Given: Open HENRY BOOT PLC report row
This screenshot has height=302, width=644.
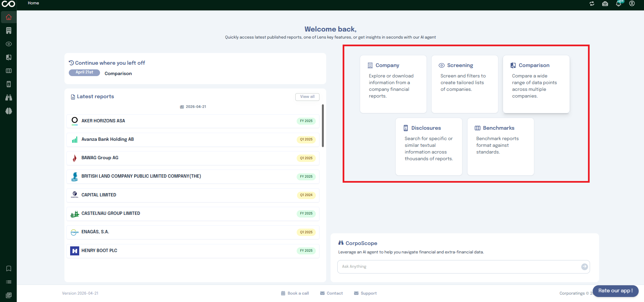Looking at the screenshot, I should coord(193,251).
